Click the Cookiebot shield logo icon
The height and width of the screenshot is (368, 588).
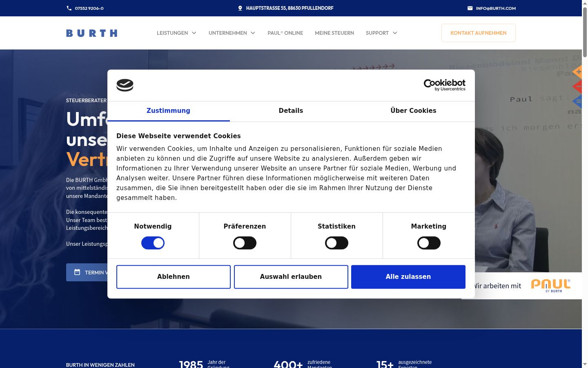coord(125,85)
